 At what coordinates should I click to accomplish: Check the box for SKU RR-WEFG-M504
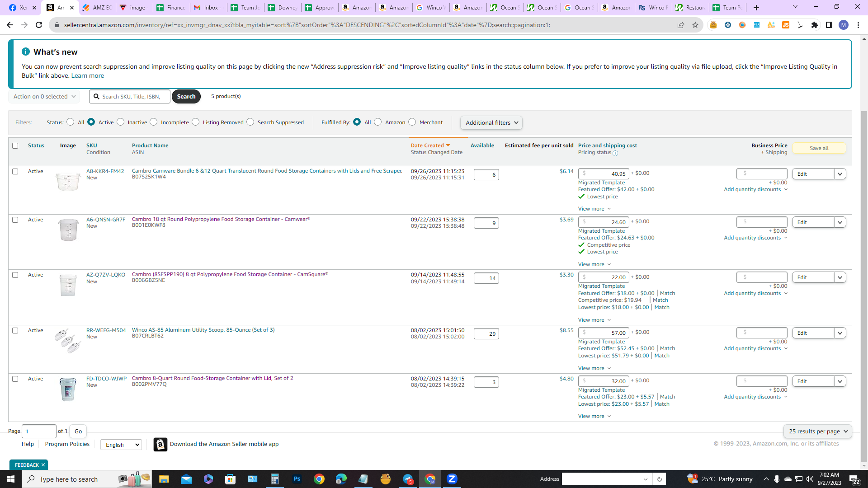coord(15,331)
